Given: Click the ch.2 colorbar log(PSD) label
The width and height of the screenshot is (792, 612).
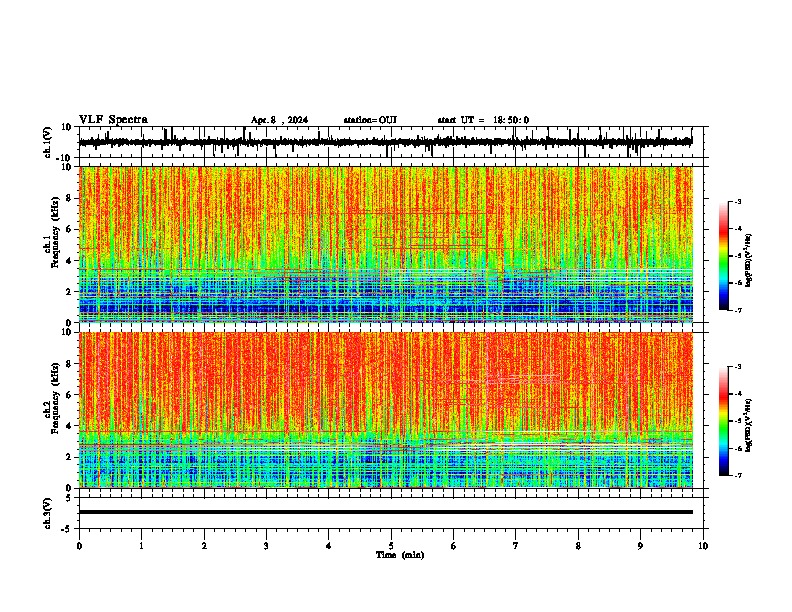Looking at the screenshot, I should [x=749, y=426].
